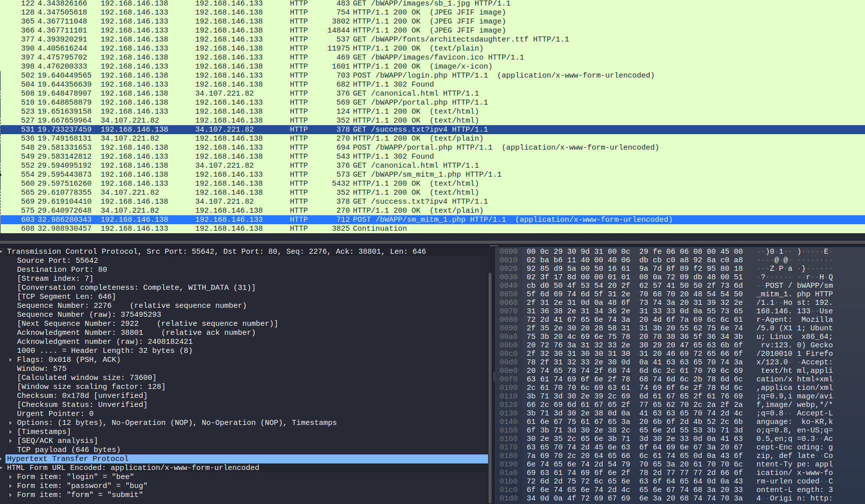The image size is (865, 504).
Task: Select packet 603 POST /bWAPP/sm_mitm_1.php
Action: (432, 219)
